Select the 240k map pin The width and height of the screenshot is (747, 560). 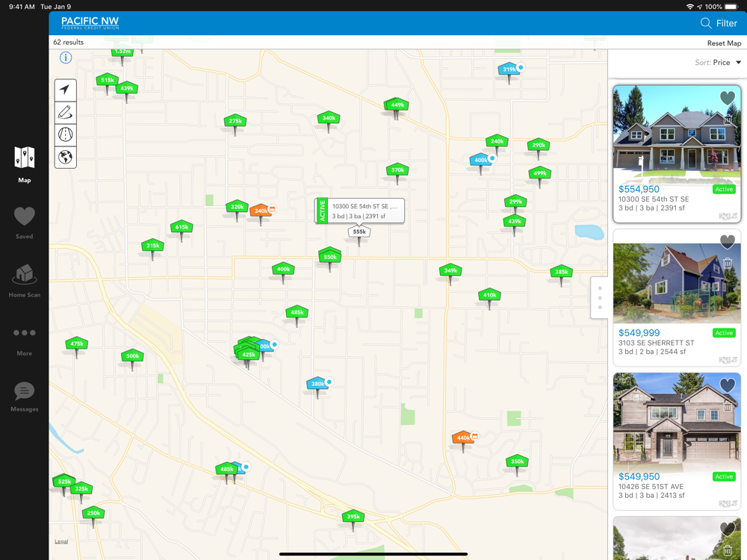pos(497,141)
